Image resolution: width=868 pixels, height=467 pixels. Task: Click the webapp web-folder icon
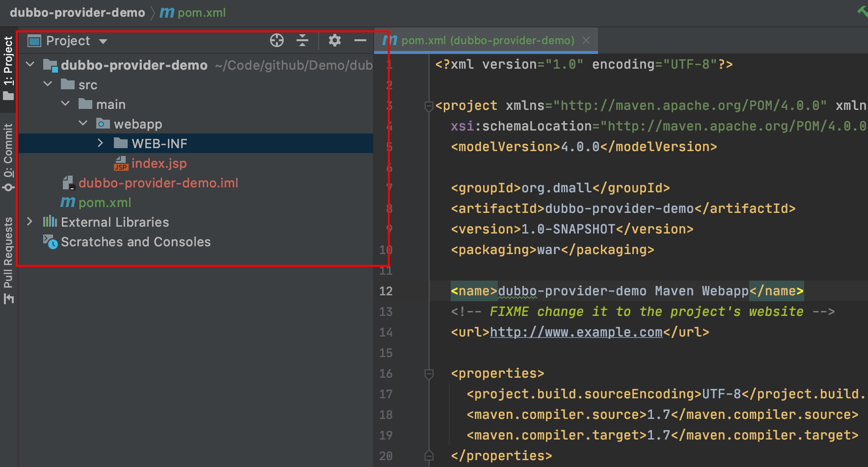click(103, 123)
